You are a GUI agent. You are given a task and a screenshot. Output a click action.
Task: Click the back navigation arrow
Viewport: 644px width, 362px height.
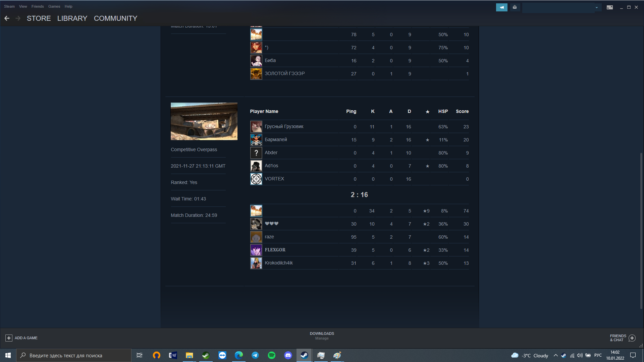point(7,18)
